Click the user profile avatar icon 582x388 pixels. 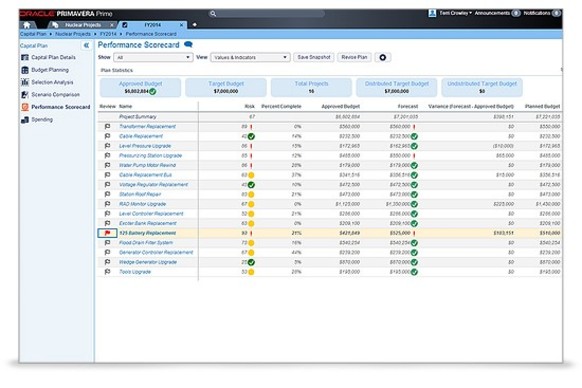(432, 13)
